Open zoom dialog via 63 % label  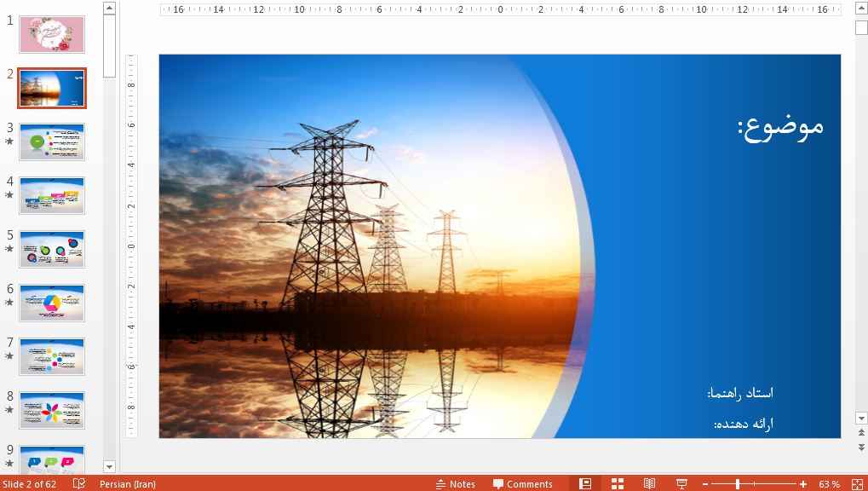pyautogui.click(x=829, y=484)
